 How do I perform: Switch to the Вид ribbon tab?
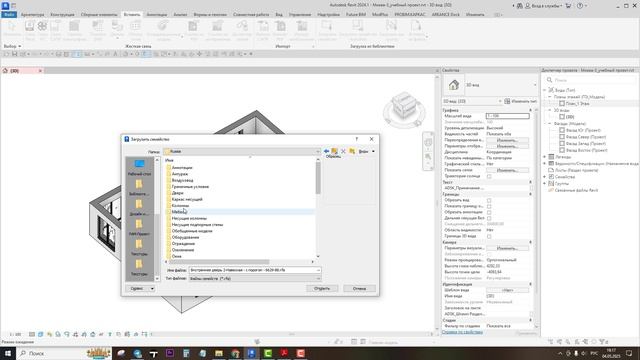pos(279,15)
